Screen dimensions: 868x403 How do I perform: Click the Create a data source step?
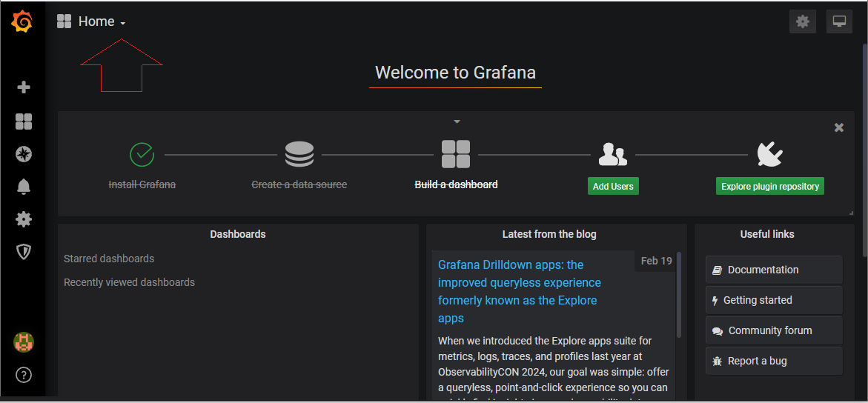click(x=299, y=184)
